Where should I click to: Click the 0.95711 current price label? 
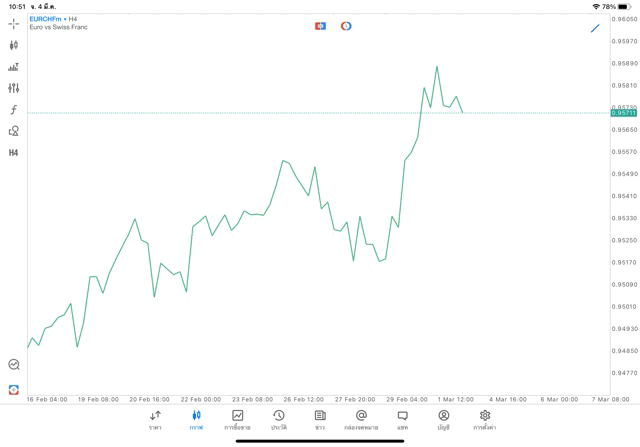point(624,113)
